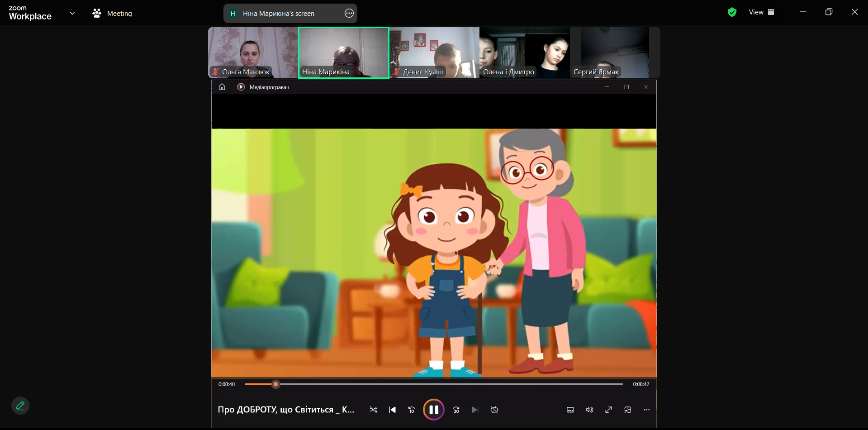Close the Медіапрогравач window

[x=646, y=87]
